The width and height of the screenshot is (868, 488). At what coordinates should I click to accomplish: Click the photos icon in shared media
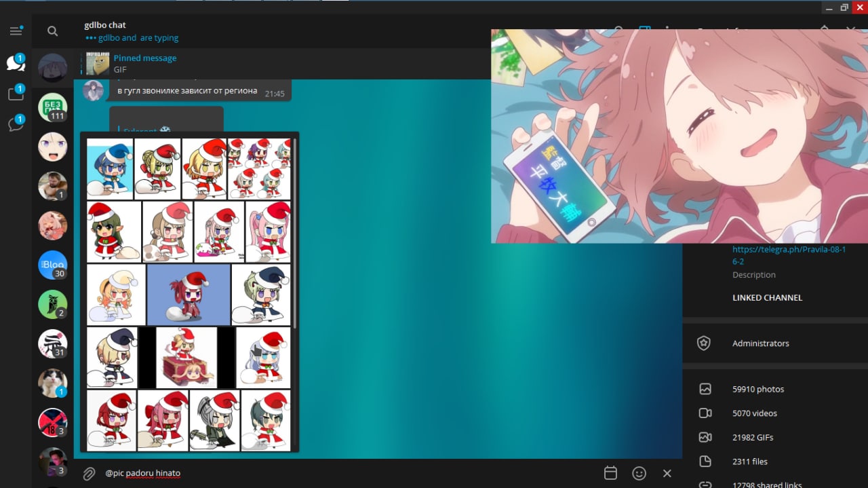pos(705,389)
